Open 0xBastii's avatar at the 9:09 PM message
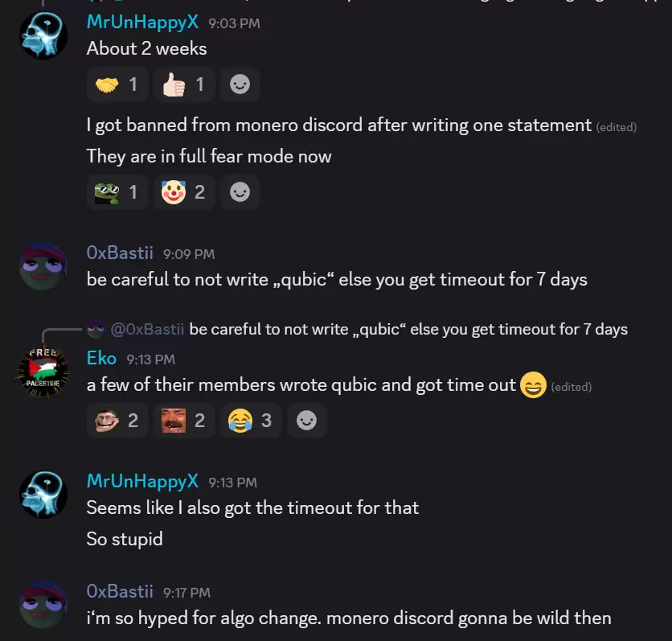Viewport: 672px width, 641px height. click(43, 266)
